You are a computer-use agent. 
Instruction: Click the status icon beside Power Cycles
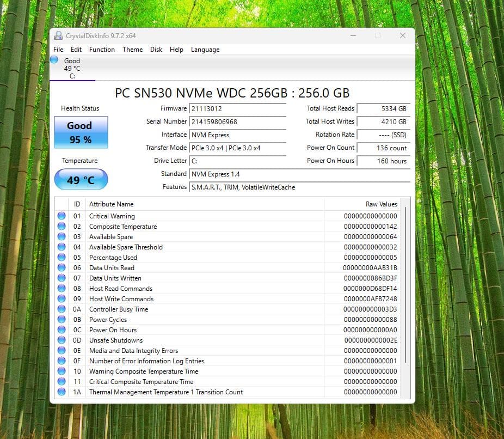62,319
